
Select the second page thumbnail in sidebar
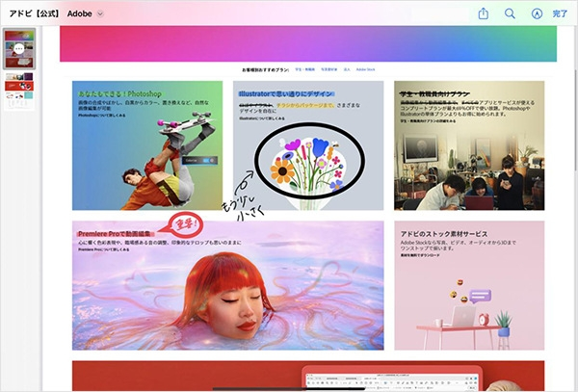19,91
